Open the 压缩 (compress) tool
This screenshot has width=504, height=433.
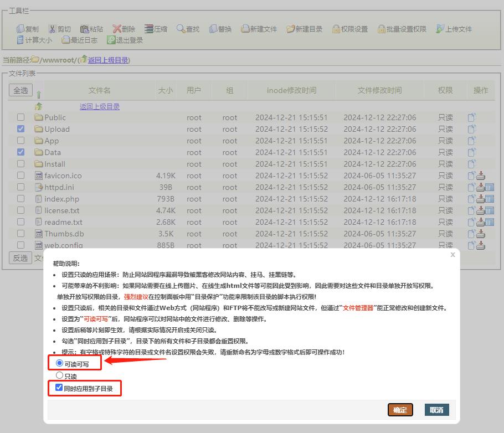(x=156, y=29)
